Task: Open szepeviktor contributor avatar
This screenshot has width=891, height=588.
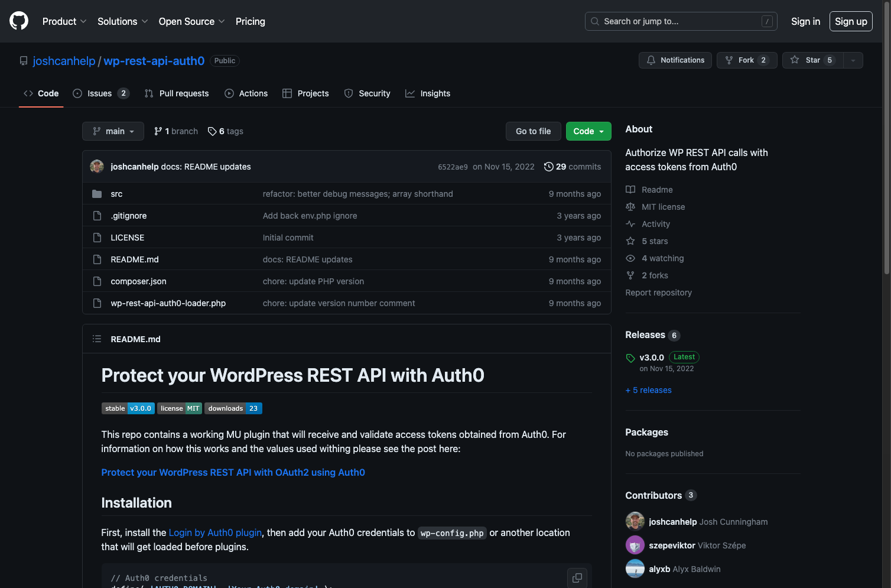Action: (635, 545)
